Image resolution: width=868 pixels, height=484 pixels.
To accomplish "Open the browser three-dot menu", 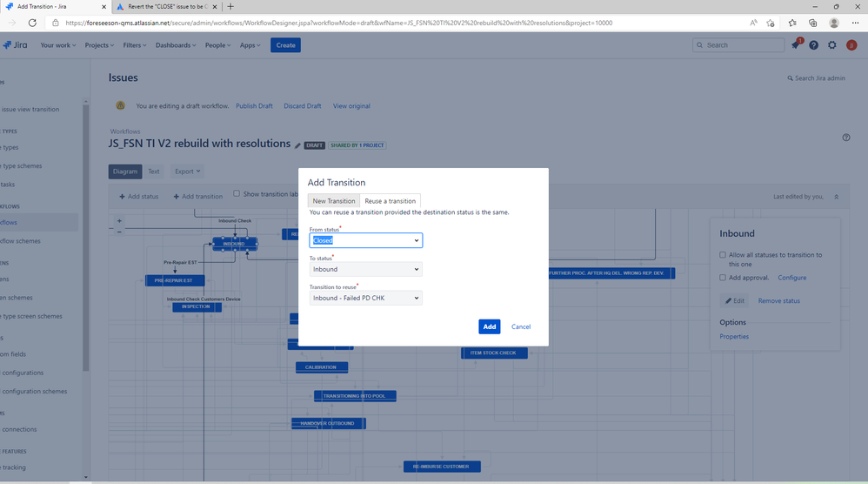I will 855,23.
